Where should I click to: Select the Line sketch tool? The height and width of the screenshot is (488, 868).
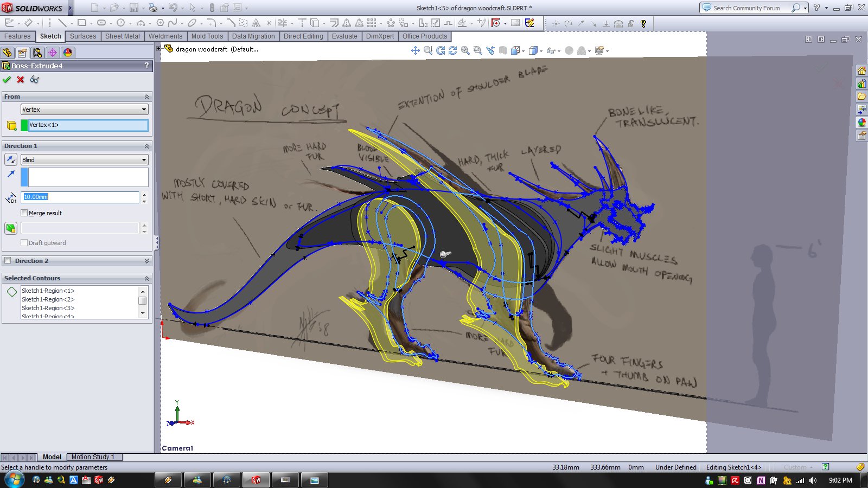(62, 23)
